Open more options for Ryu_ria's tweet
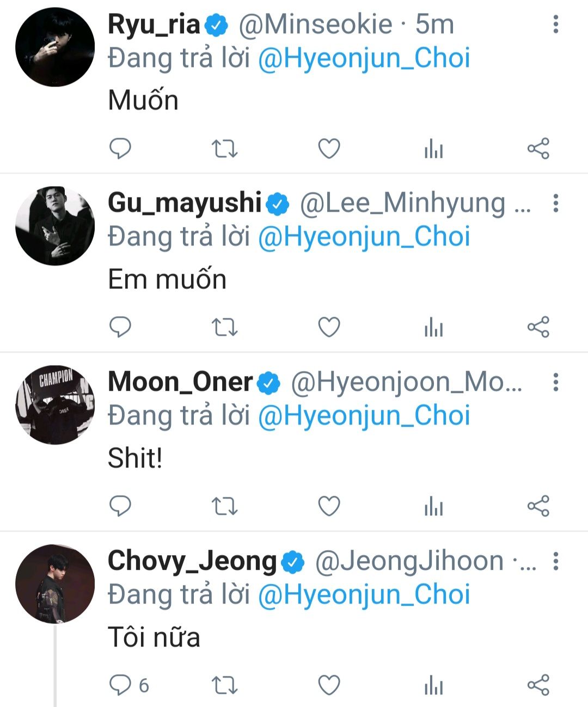The image size is (588, 707). tap(555, 24)
